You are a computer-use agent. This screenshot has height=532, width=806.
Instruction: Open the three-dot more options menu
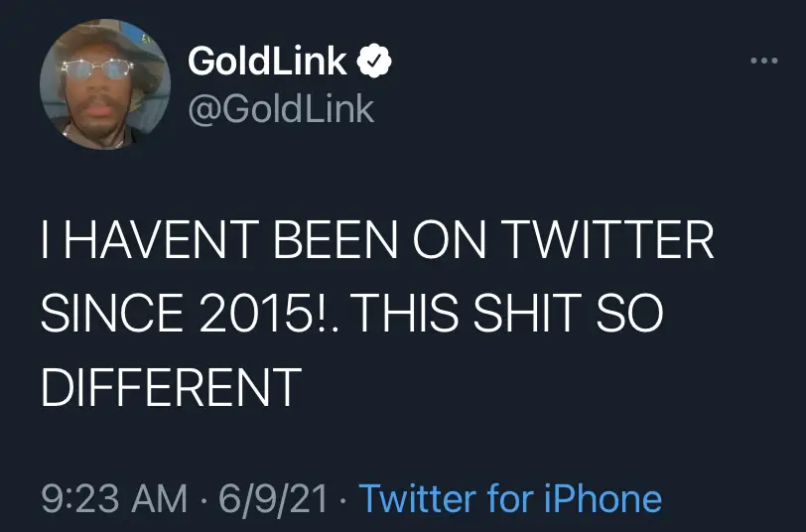click(x=762, y=62)
